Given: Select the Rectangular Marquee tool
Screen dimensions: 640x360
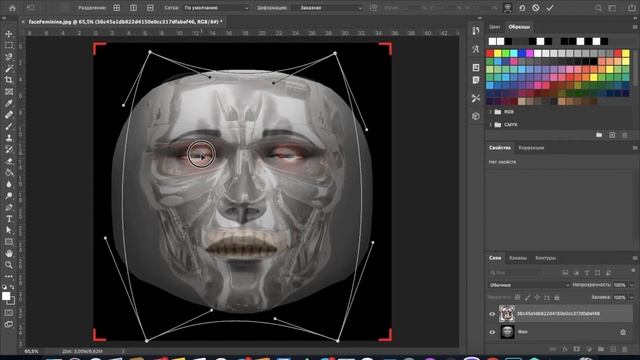Looking at the screenshot, I should pos(9,45).
